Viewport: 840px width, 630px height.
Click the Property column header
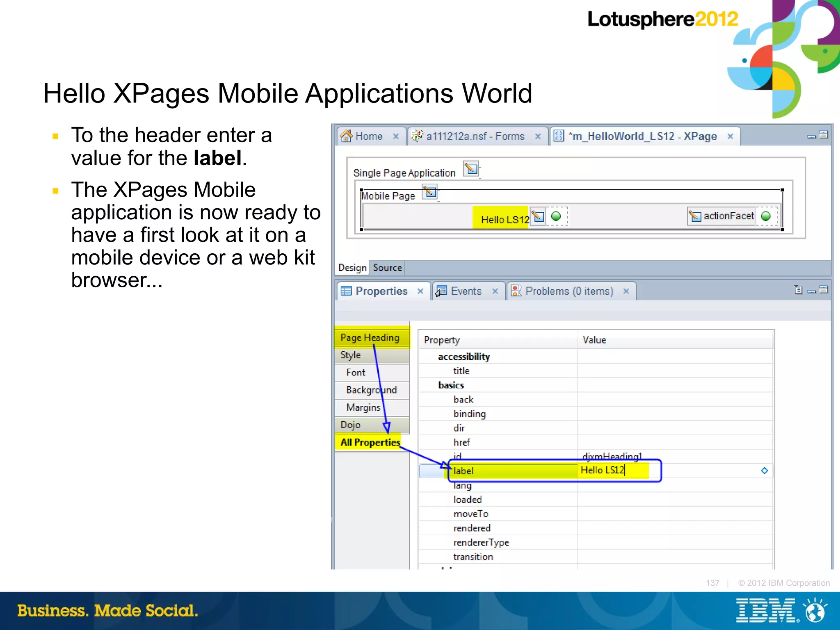[498, 340]
